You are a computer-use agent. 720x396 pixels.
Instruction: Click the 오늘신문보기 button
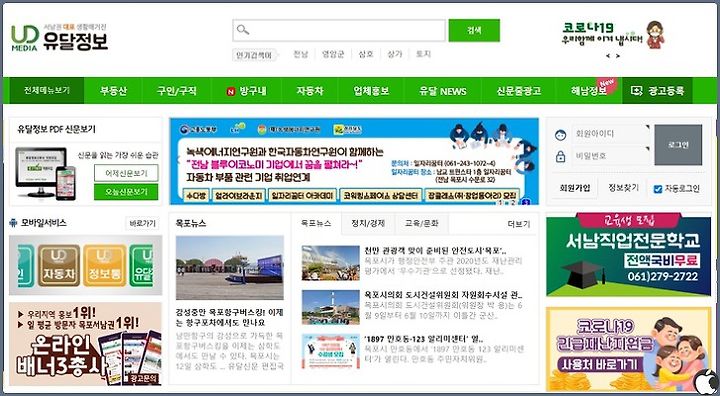(126, 192)
